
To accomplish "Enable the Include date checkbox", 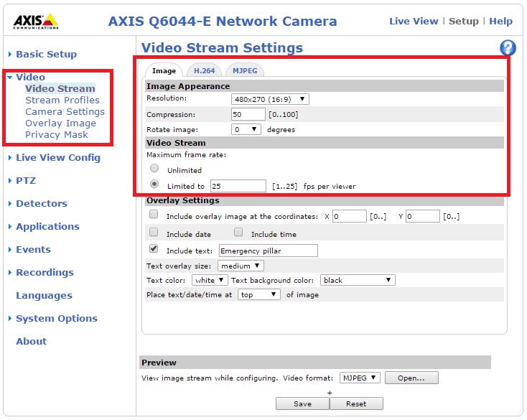I will pos(154,233).
